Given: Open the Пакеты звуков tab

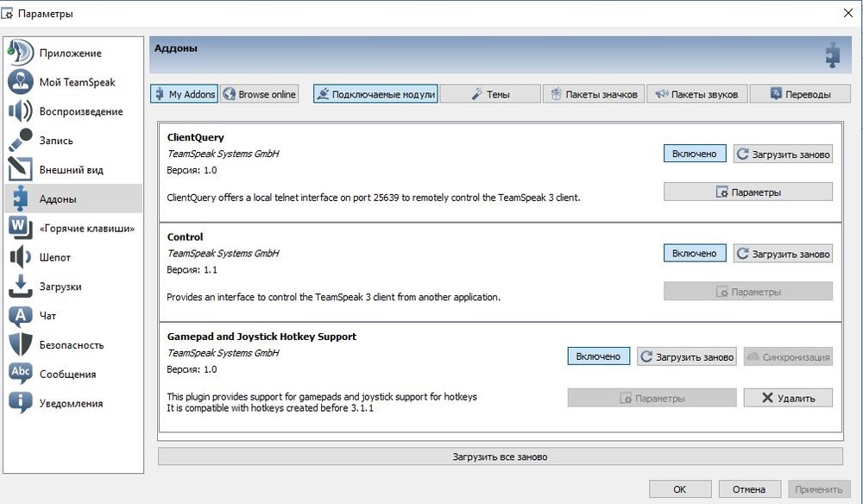Looking at the screenshot, I should pos(696,94).
